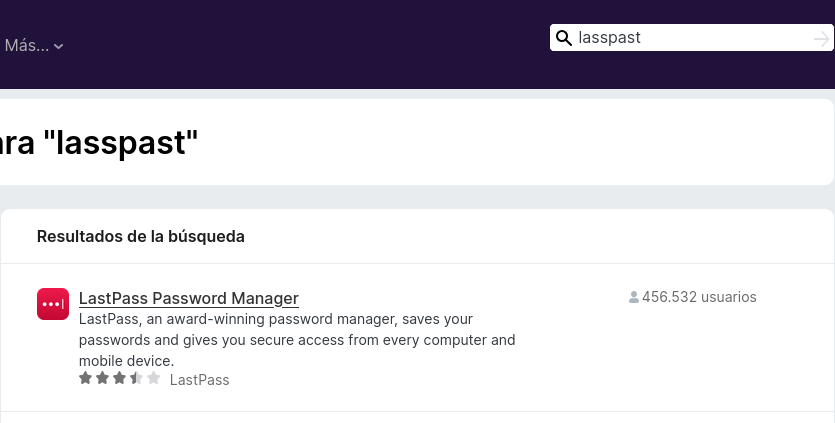Click the second rating star
Screen dimensions: 835x423
pyautogui.click(x=102, y=378)
